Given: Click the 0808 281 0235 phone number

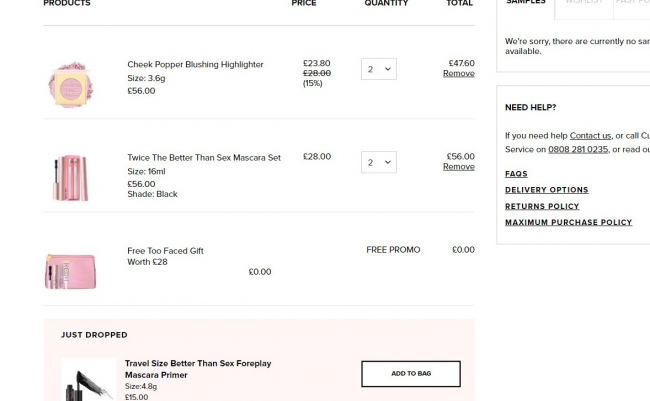Looking at the screenshot, I should (578, 149).
